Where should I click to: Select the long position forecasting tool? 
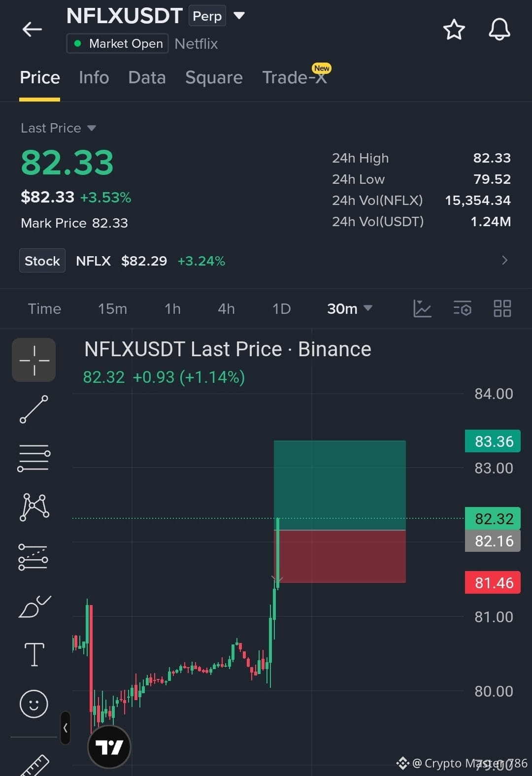(x=33, y=557)
